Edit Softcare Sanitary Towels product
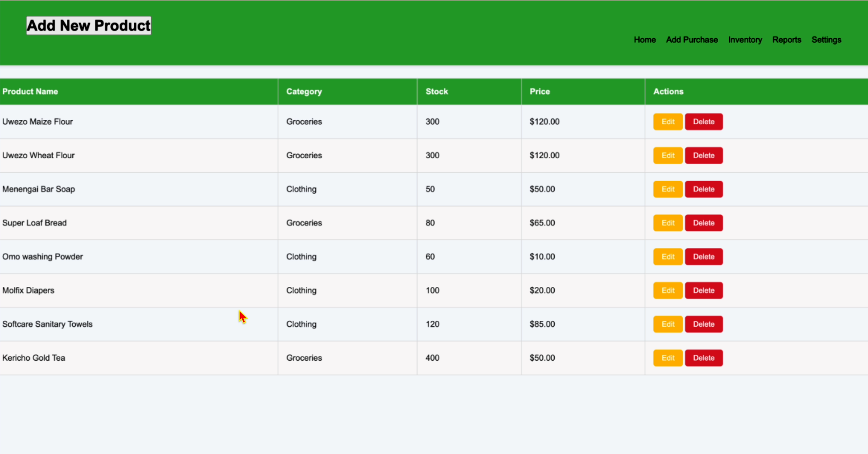This screenshot has width=868, height=454. point(667,324)
